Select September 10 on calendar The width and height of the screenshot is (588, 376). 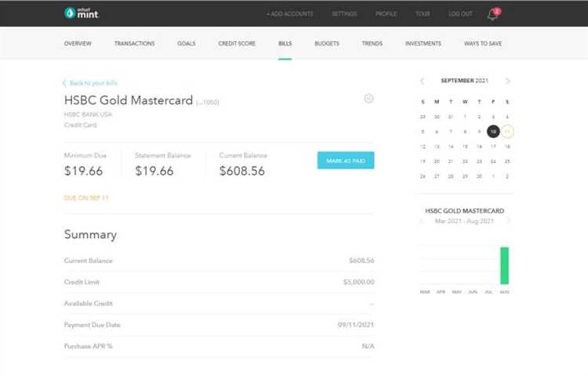pyautogui.click(x=493, y=132)
